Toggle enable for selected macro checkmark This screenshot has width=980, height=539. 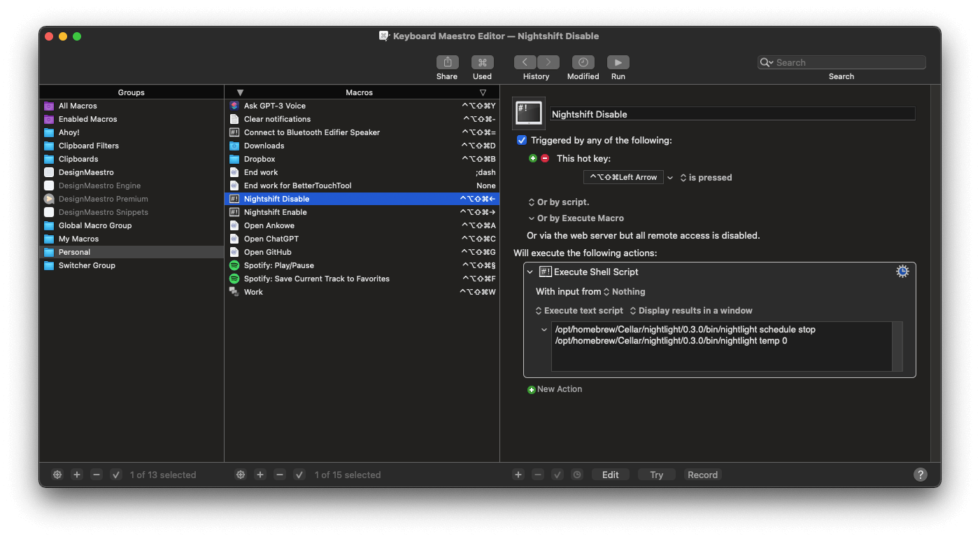point(299,475)
